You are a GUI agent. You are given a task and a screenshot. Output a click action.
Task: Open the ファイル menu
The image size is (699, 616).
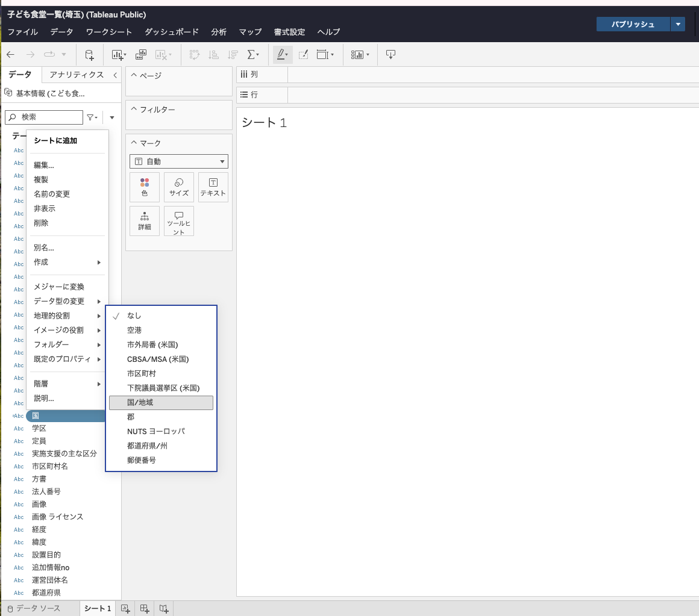(23, 32)
